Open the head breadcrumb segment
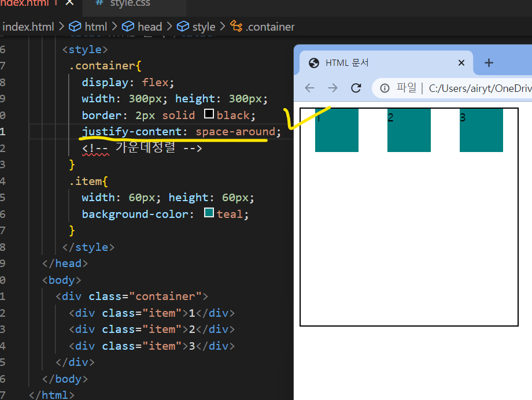532x400 pixels. click(150, 27)
